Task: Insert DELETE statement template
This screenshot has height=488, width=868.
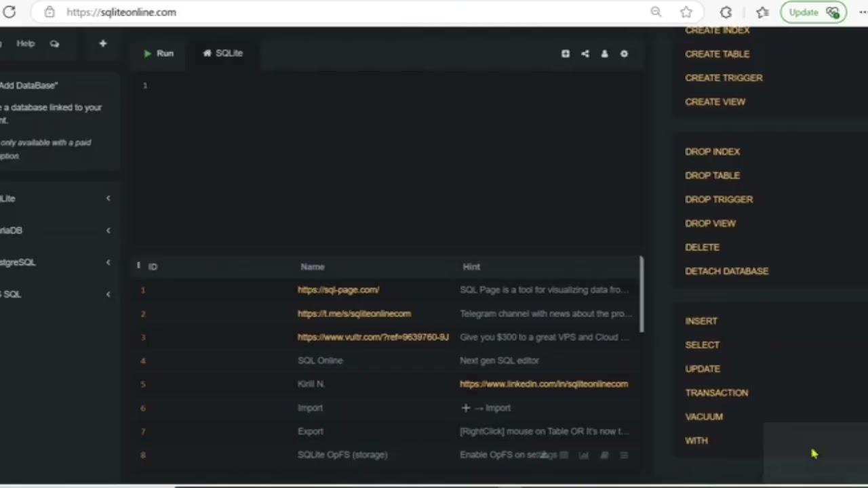Action: pyautogui.click(x=702, y=247)
